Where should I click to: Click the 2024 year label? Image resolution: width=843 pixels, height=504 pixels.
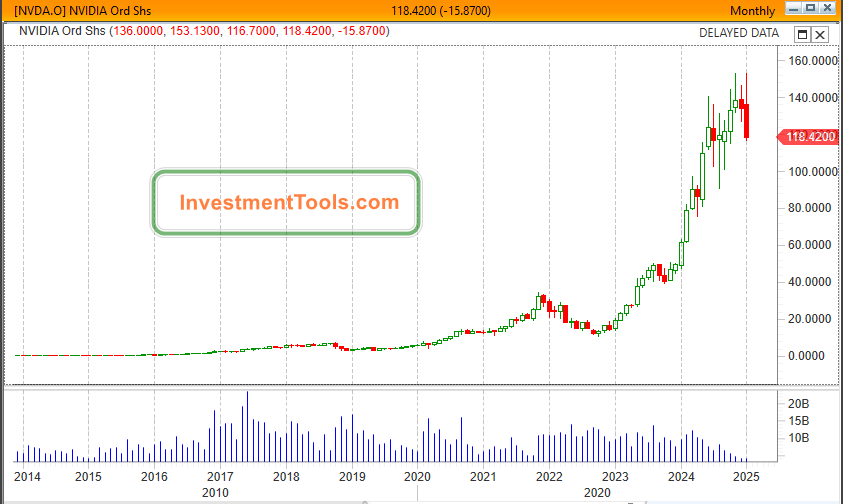coord(681,477)
